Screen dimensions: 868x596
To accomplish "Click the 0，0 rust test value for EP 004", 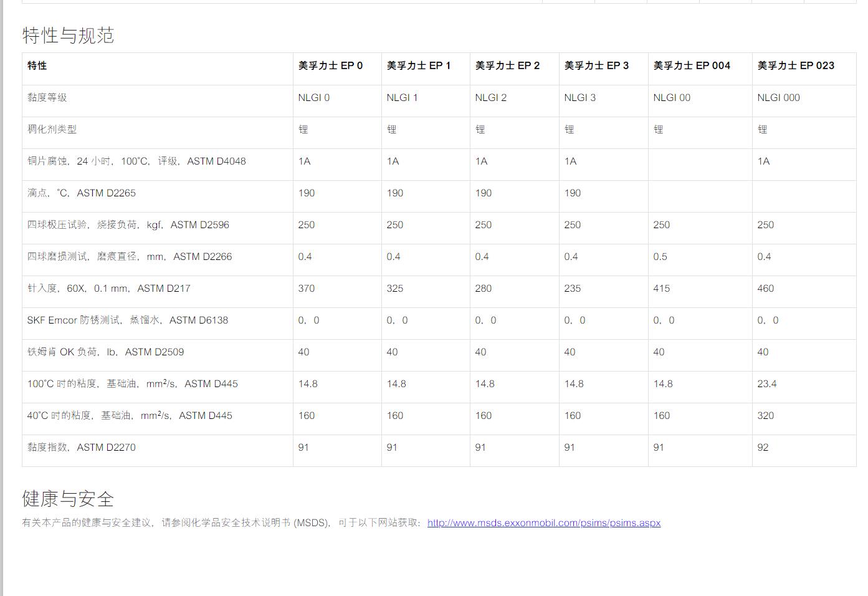I will pos(664,320).
